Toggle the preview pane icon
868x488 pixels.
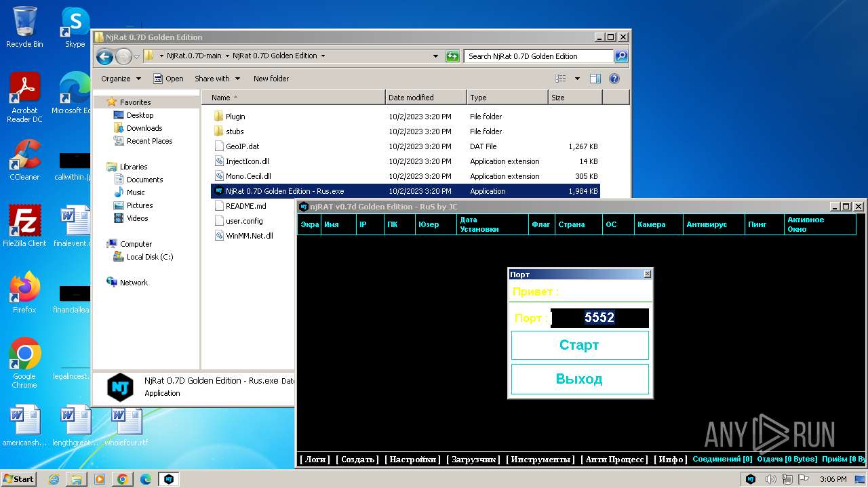tap(595, 79)
